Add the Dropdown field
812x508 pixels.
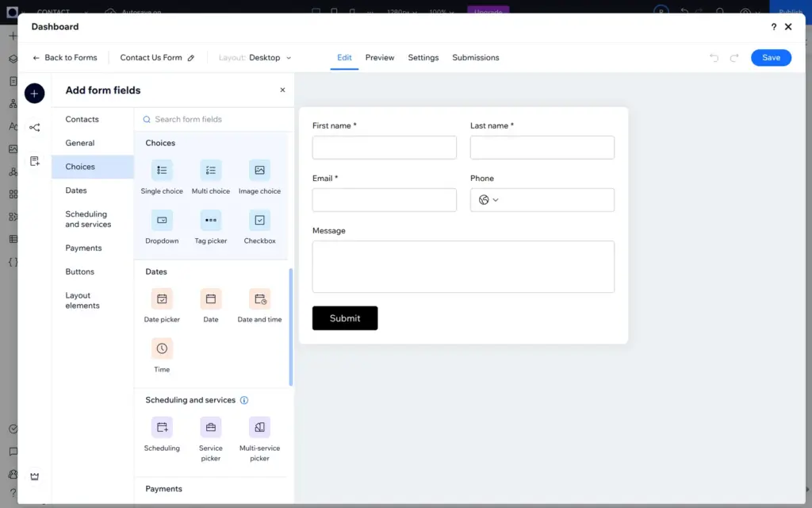(x=162, y=227)
